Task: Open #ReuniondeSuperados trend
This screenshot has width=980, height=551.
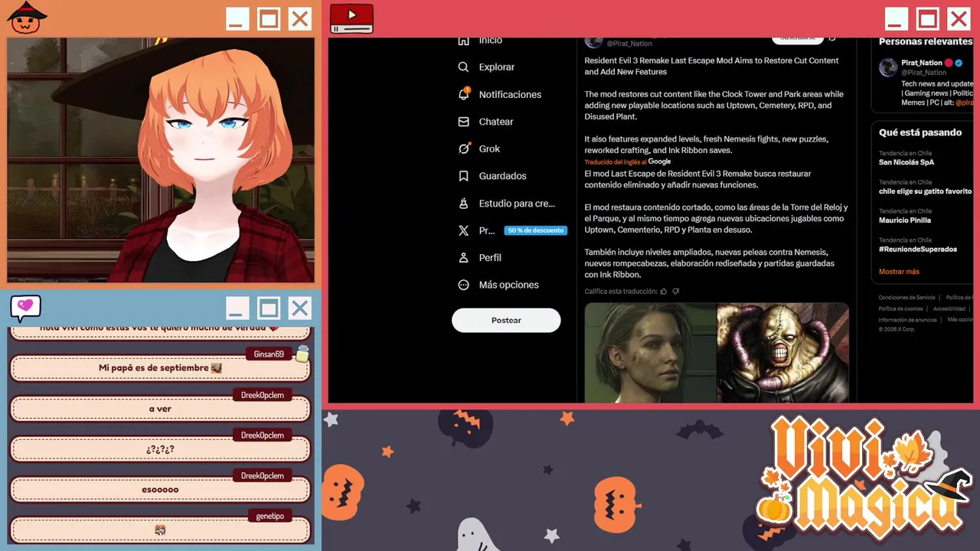Action: click(918, 249)
